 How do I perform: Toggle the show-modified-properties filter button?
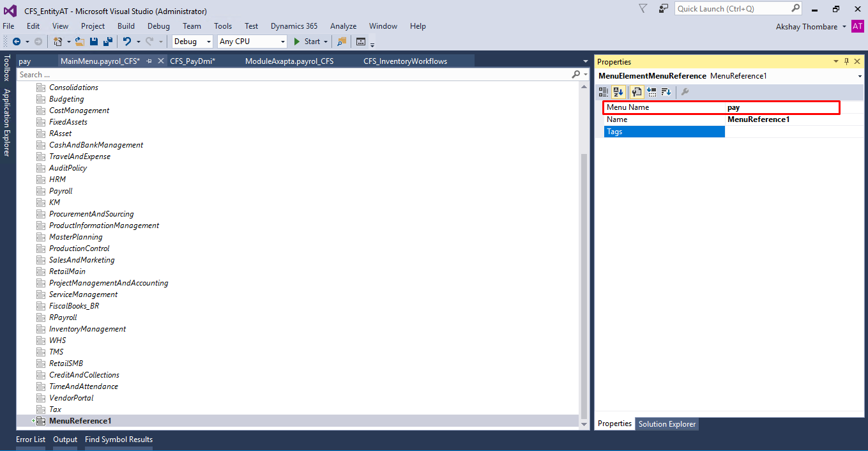652,92
